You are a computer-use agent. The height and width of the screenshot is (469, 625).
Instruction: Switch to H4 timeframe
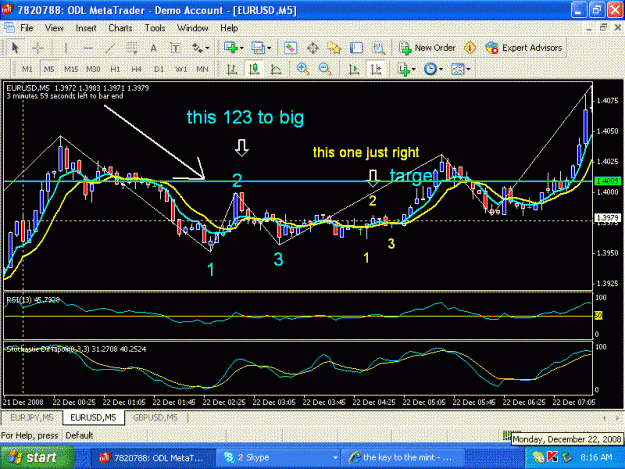(x=137, y=69)
